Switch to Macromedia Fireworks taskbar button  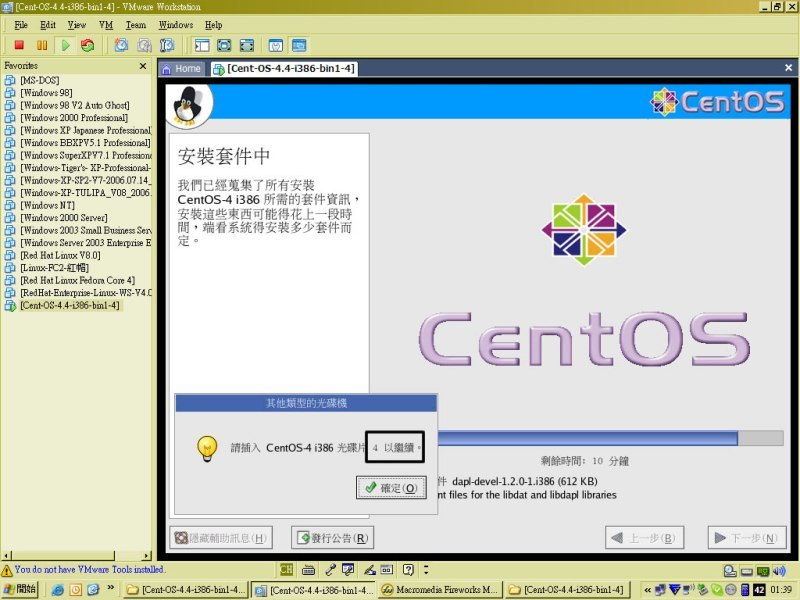coord(439,590)
